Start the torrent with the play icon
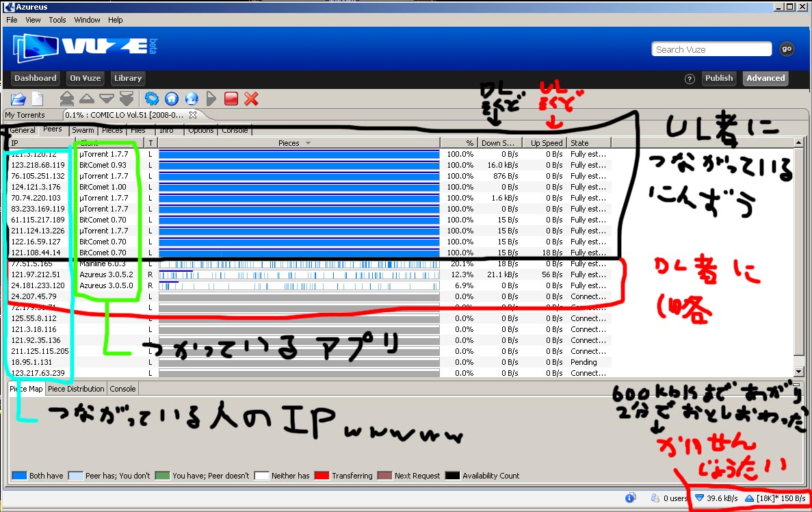 (211, 99)
